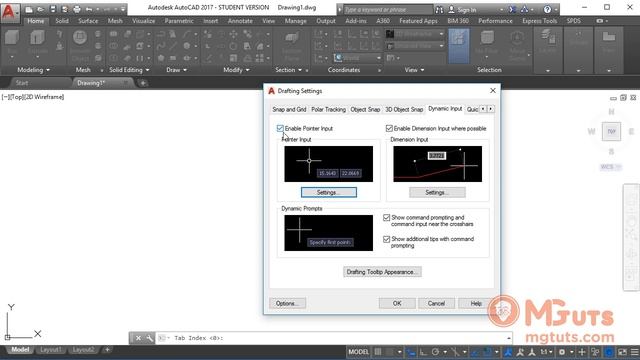
Task: Click the wrench customize icon on command line
Action: [x=149, y=338]
